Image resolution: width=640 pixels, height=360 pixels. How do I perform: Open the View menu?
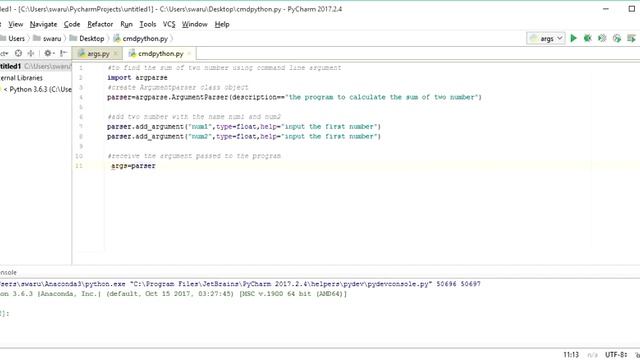(x=16, y=24)
